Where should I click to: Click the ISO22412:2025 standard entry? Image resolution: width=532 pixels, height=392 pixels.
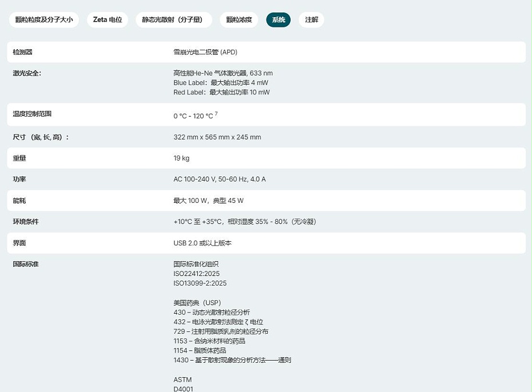[x=196, y=274]
